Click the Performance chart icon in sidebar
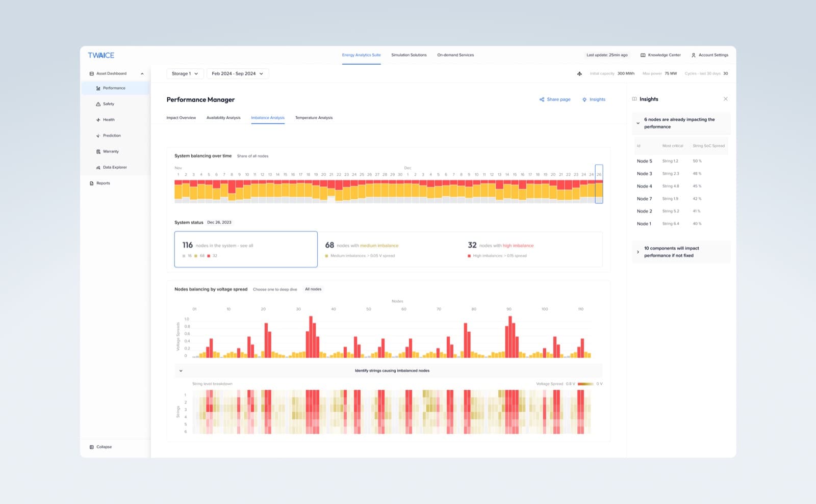 98,88
